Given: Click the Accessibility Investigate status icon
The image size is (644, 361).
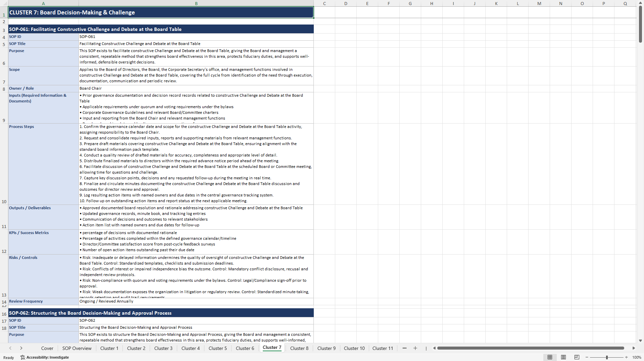Looking at the screenshot, I should [x=22, y=357].
